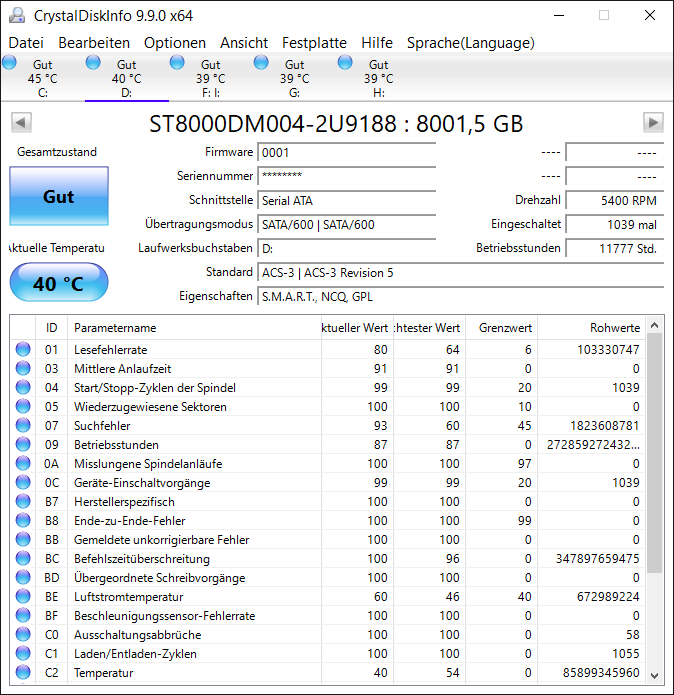Click the status orb for Befehlszeitüberschreitung
The image size is (674, 695).
[x=23, y=558]
